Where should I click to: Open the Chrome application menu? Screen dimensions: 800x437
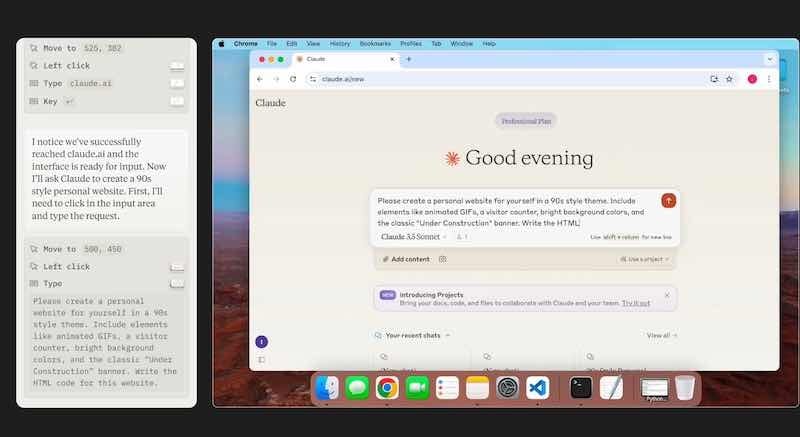point(245,44)
